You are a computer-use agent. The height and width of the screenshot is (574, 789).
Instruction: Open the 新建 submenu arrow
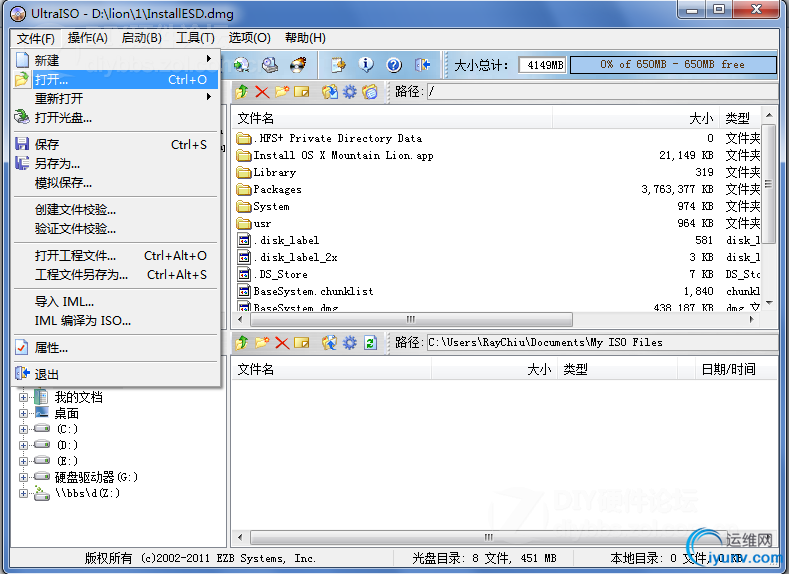(208, 59)
